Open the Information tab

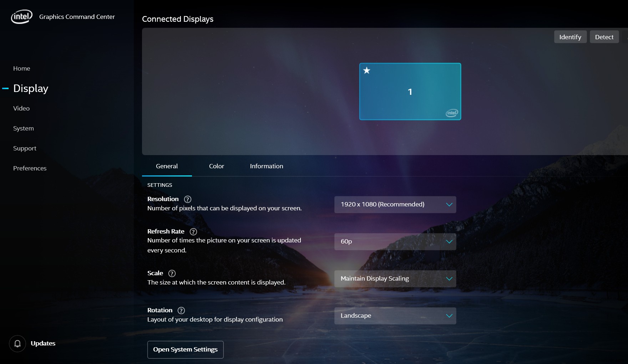(267, 166)
